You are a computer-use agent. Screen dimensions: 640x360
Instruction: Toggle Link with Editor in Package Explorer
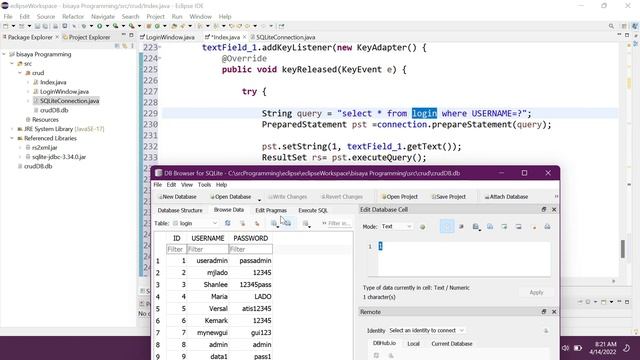pyautogui.click(x=125, y=46)
